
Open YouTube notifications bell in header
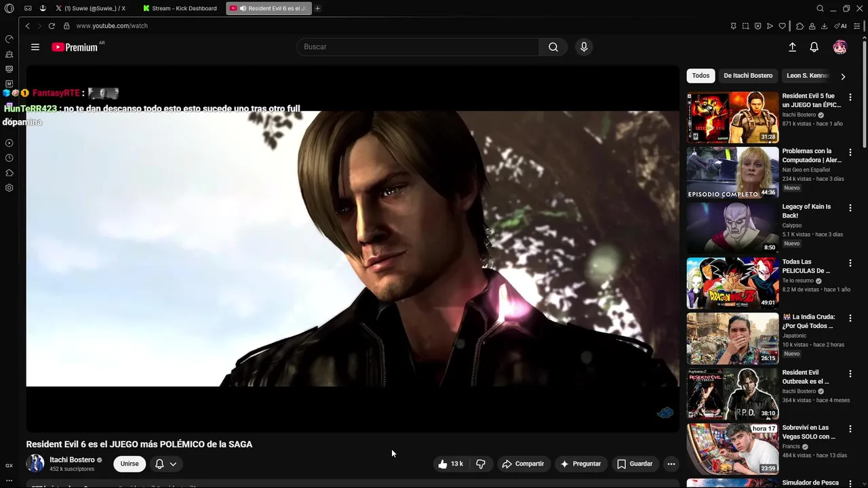pos(814,47)
